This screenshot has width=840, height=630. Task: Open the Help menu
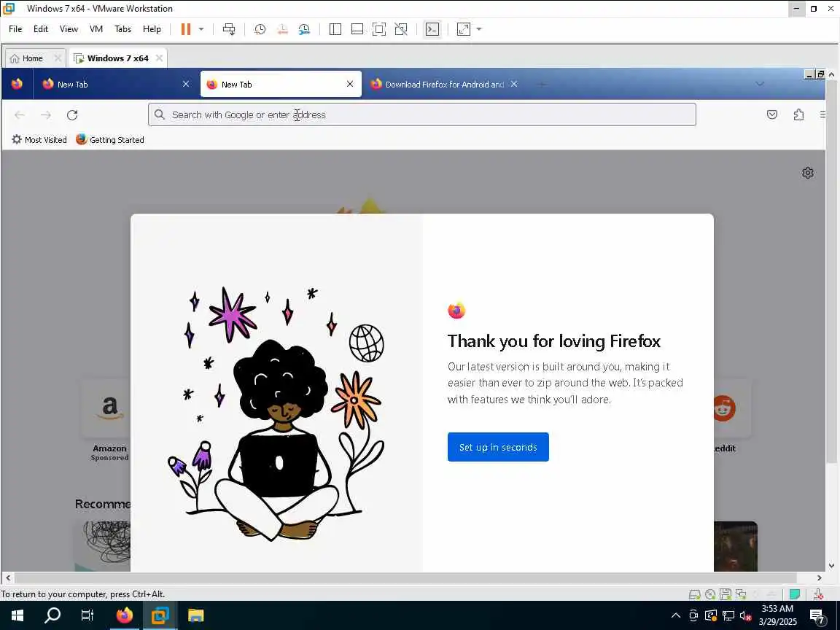(x=152, y=29)
